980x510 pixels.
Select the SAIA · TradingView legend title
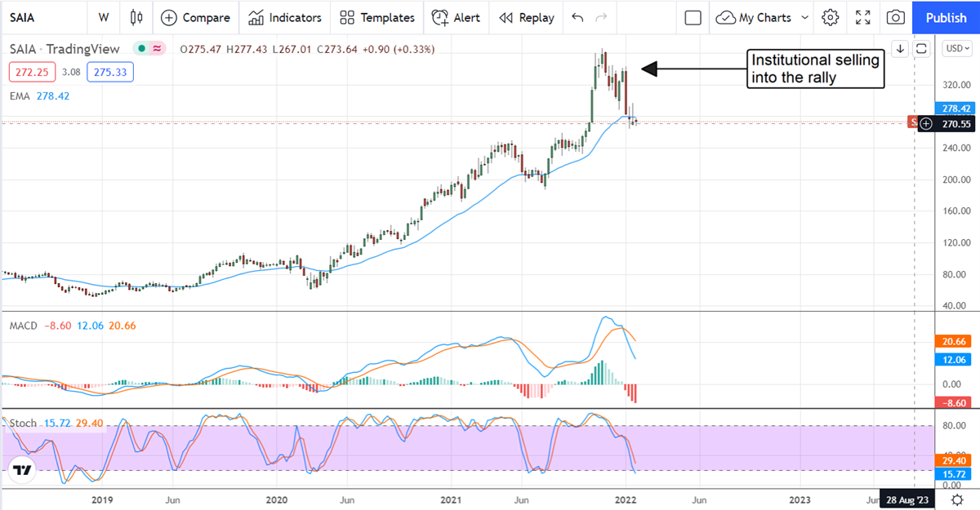[x=64, y=49]
